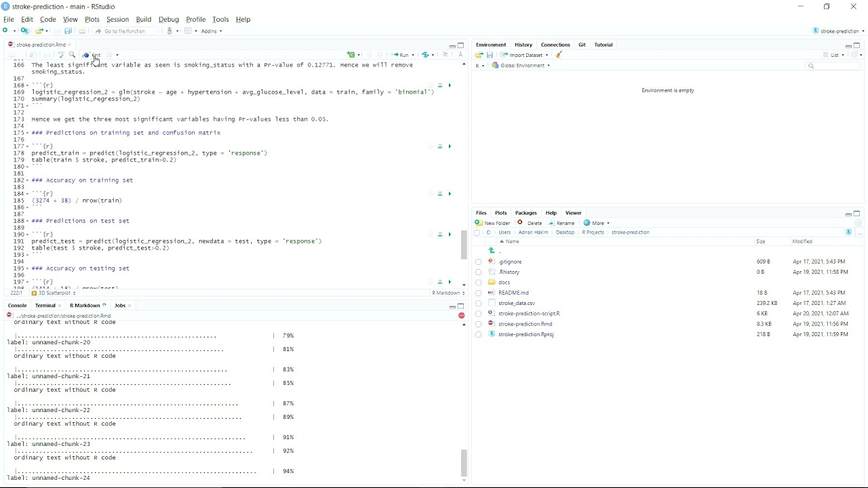Check the box for stroke-prediction-script.R
This screenshot has width=868, height=488.
pos(479,314)
